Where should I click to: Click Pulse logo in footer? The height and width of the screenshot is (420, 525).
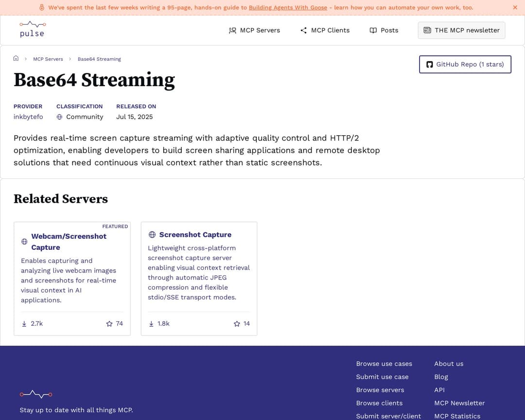[35, 394]
